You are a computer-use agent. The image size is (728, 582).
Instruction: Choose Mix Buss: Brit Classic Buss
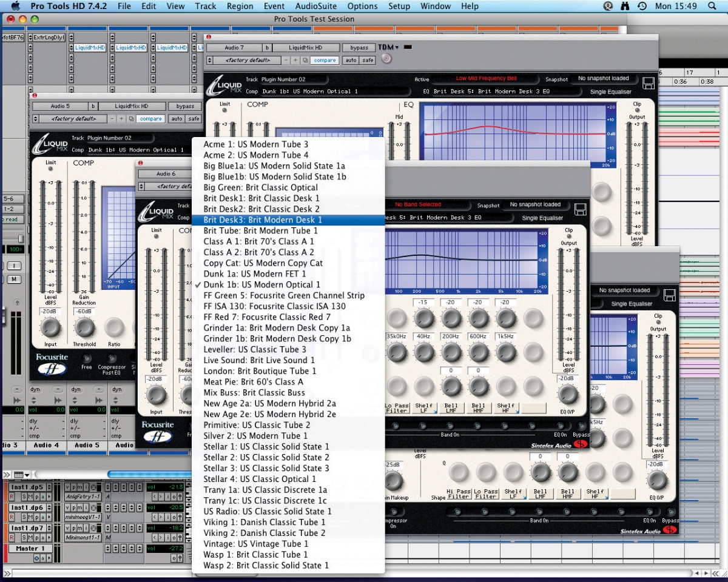click(x=288, y=393)
